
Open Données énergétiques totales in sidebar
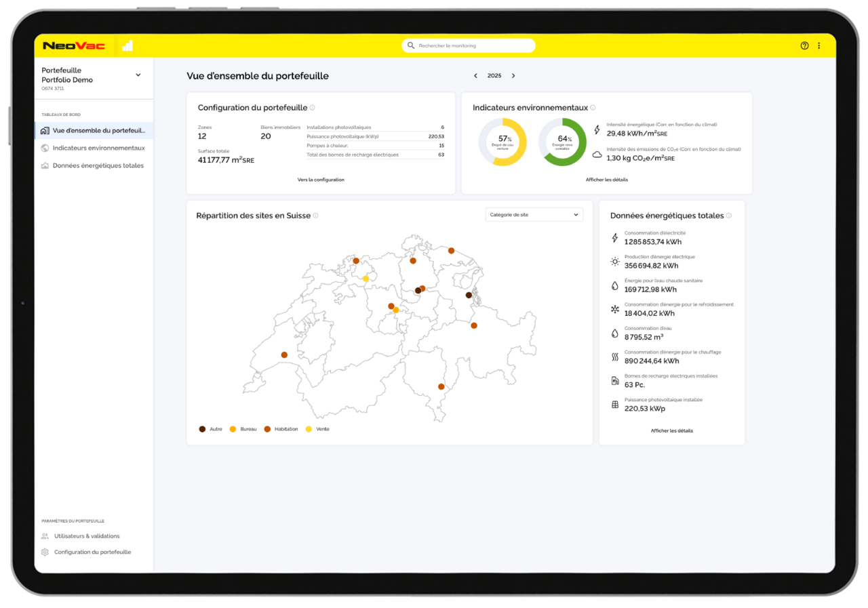coord(98,165)
